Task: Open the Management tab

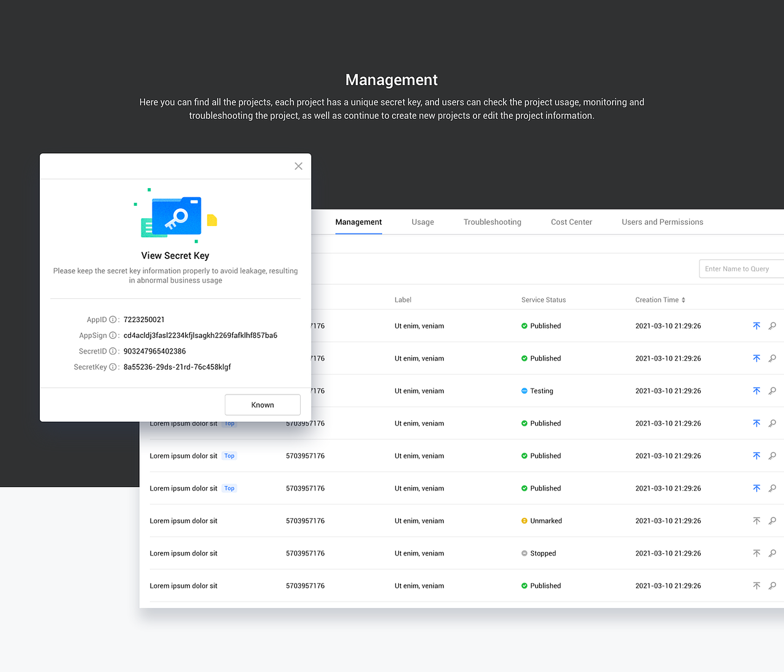Action: coord(358,222)
